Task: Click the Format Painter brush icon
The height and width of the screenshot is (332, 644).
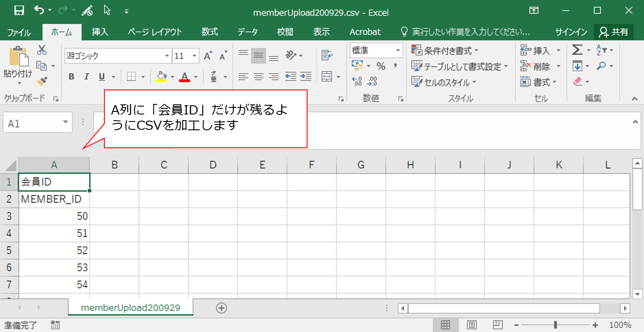Action: [x=42, y=81]
